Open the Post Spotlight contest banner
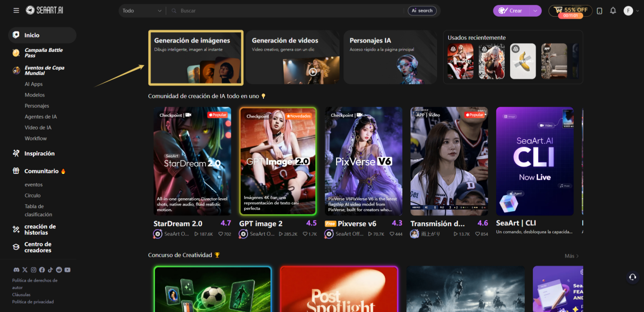Screen dimensions: 644x312 click(x=339, y=289)
